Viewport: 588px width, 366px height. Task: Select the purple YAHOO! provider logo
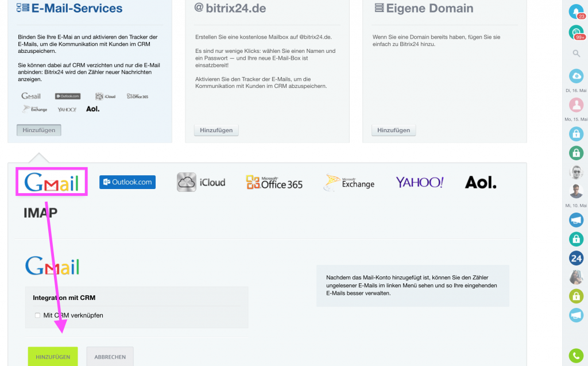(420, 183)
